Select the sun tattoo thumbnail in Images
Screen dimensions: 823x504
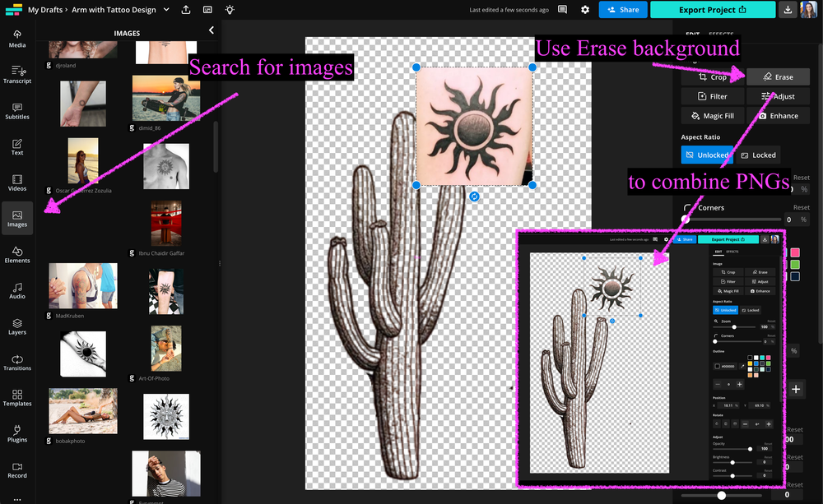click(x=165, y=416)
